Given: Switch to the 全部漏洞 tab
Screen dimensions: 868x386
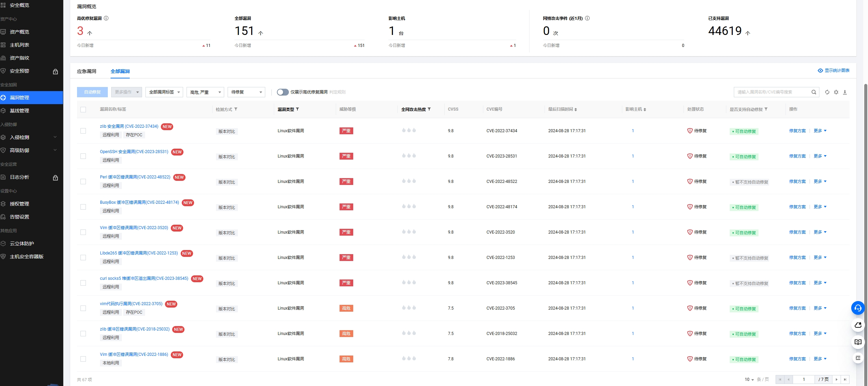Looking at the screenshot, I should tap(120, 71).
